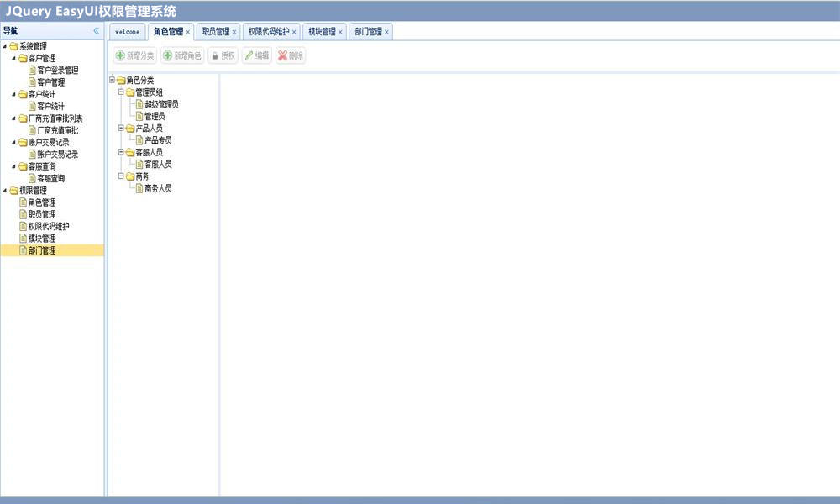Image resolution: width=840 pixels, height=504 pixels.
Task: Open the 账户交易记录 page leaf item
Action: coord(57,155)
